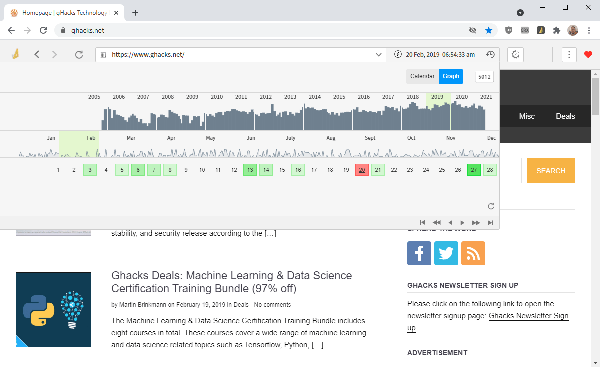
Task: Select the dark green day 27 snapshot
Action: [474, 170]
